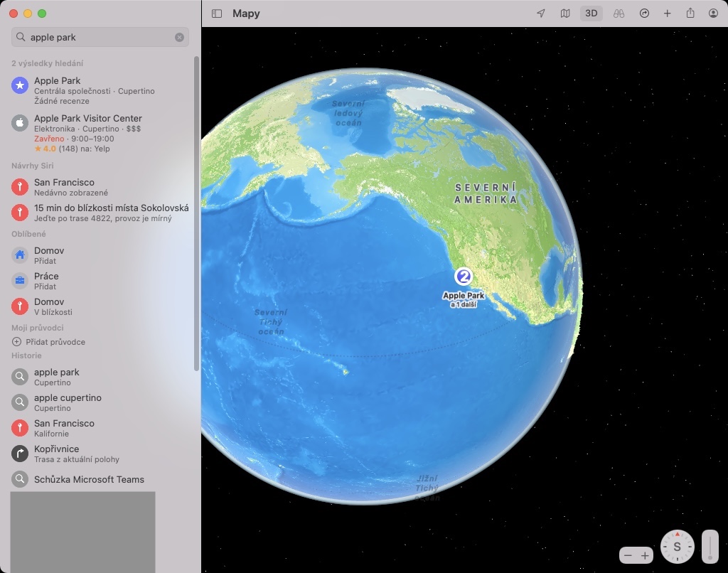Click Visitor Center Apple logo icon
Image resolution: width=728 pixels, height=573 pixels.
click(20, 123)
